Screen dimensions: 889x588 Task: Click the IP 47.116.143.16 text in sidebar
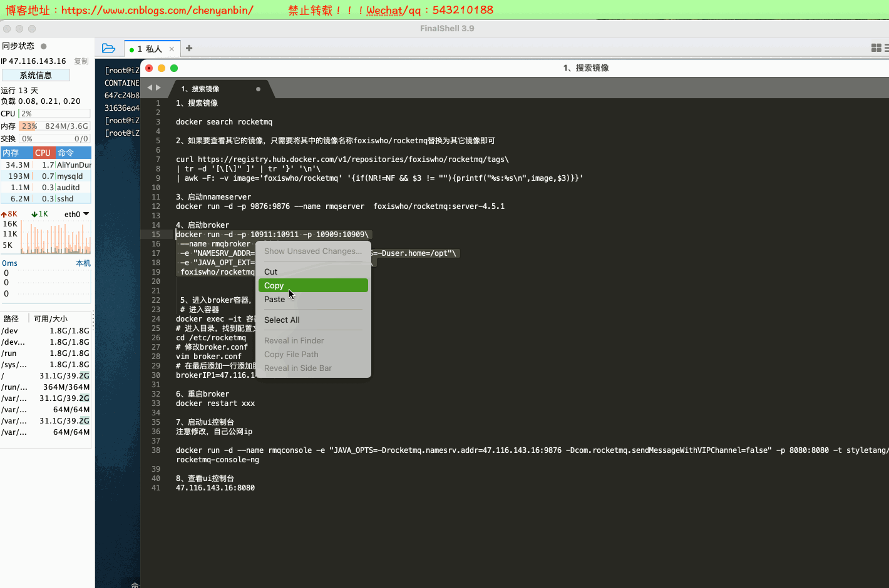click(34, 61)
